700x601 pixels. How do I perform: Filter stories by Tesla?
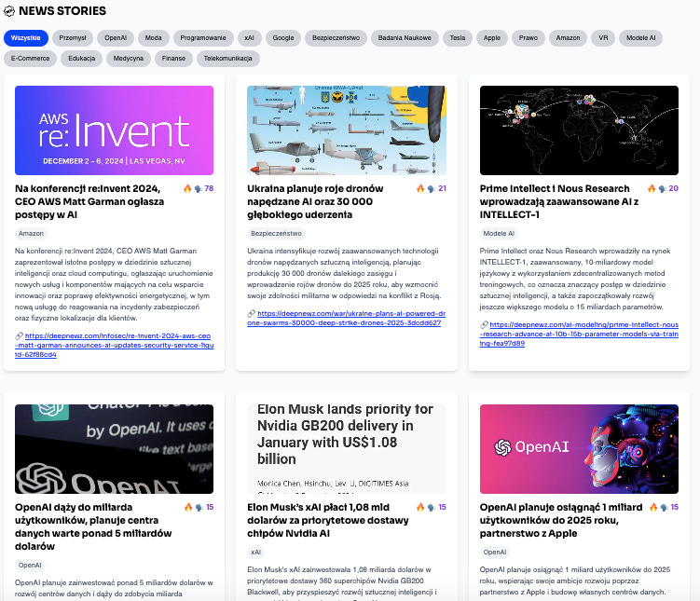tap(457, 38)
